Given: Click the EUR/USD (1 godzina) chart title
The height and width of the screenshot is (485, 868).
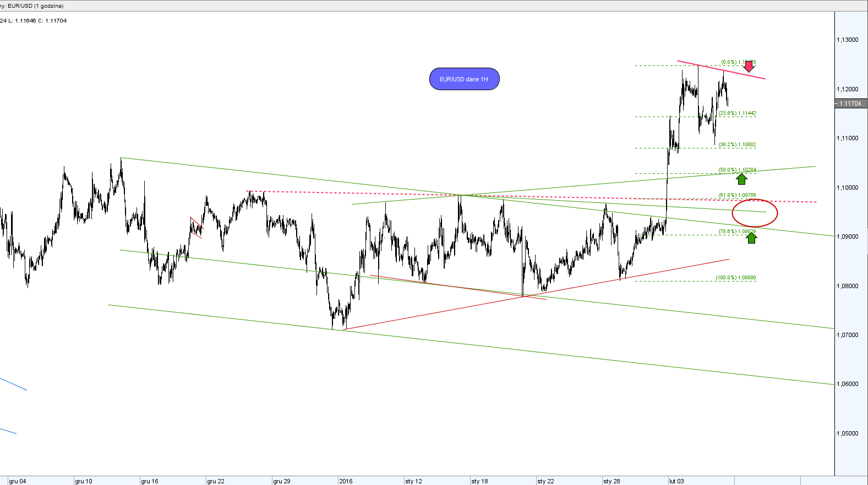Looking at the screenshot, I should tap(33, 5).
